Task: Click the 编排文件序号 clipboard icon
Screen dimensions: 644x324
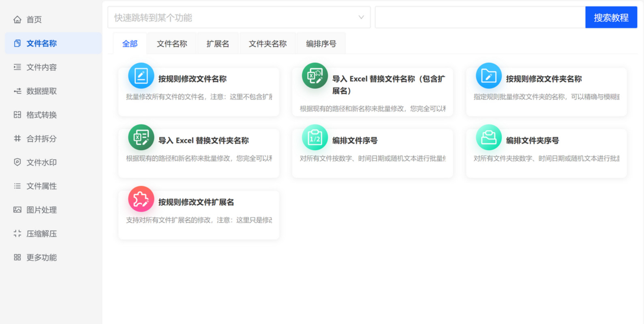Action: pyautogui.click(x=315, y=137)
